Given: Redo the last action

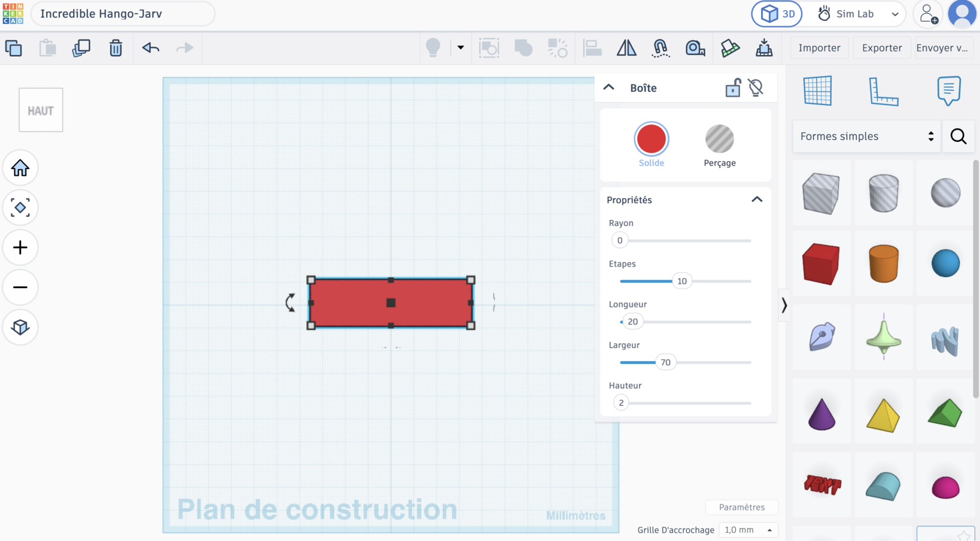Looking at the screenshot, I should (x=185, y=48).
